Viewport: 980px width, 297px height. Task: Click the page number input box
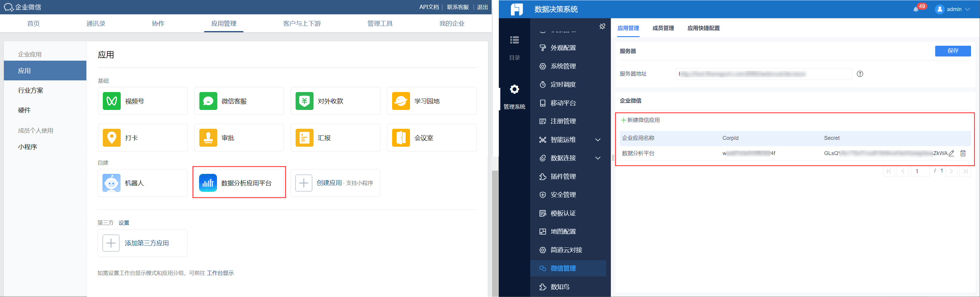pyautogui.click(x=920, y=172)
